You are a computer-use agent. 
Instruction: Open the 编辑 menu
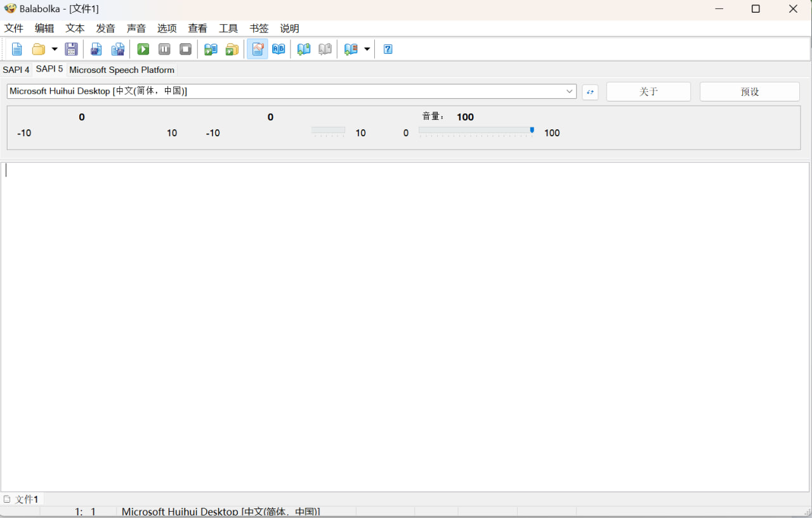click(44, 29)
